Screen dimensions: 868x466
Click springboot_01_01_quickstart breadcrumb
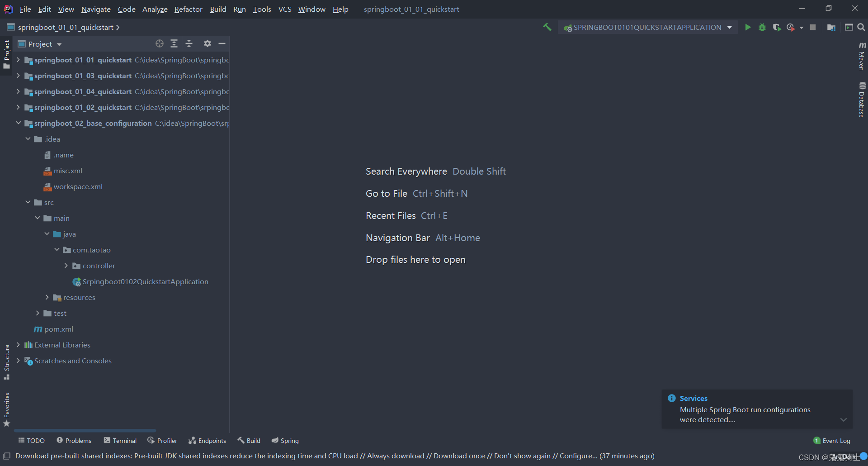(x=66, y=27)
